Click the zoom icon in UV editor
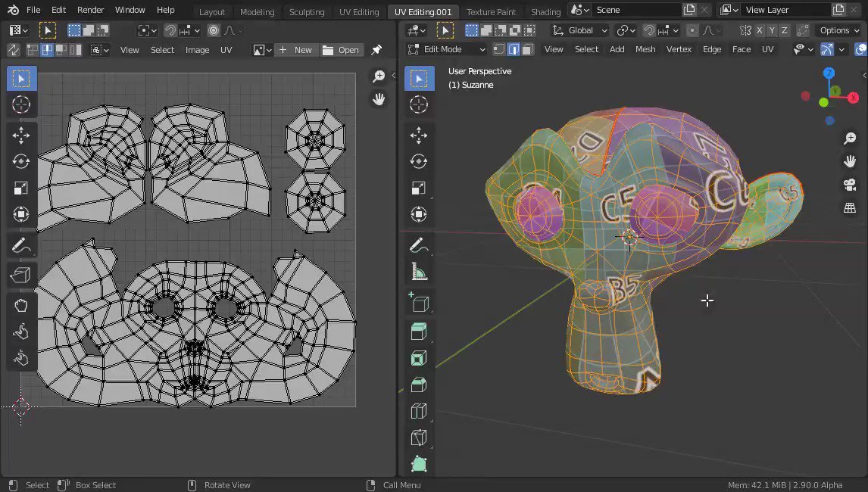 pyautogui.click(x=379, y=76)
